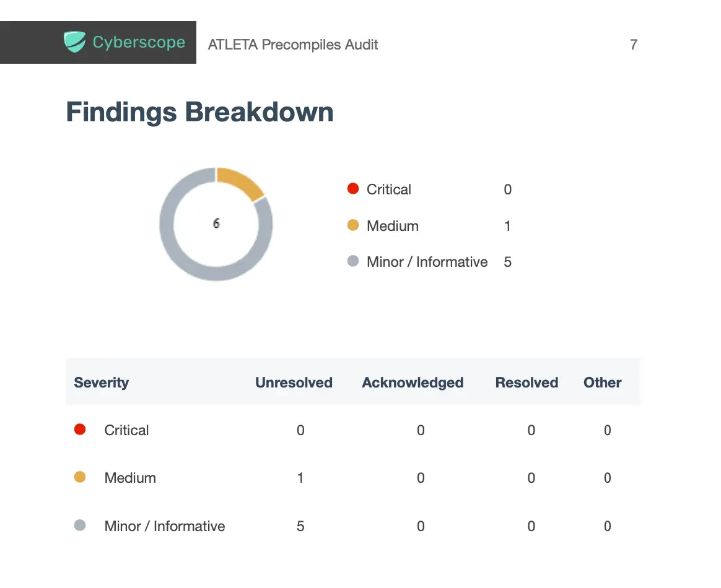
Task: Click the Cyberscope shield logo icon
Action: point(74,42)
